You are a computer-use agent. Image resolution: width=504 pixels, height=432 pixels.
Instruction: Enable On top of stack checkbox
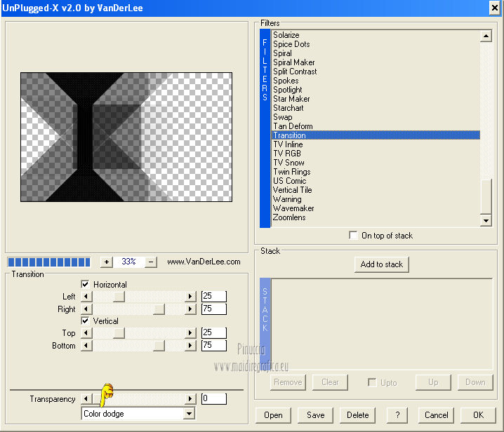(x=353, y=236)
